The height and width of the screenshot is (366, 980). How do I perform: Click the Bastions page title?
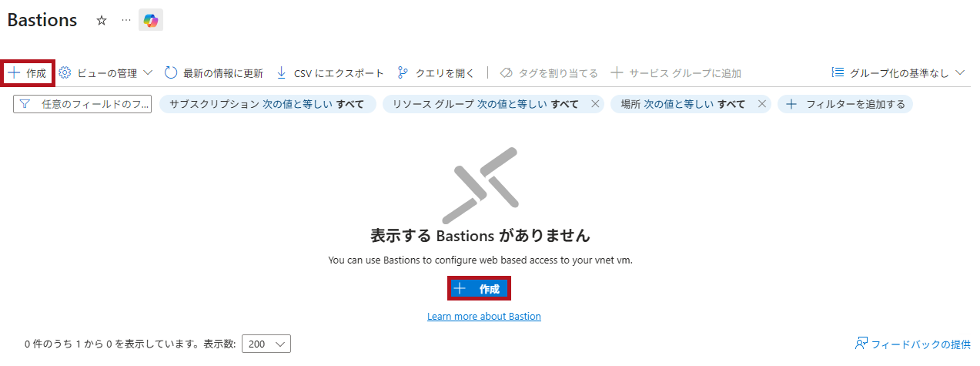click(42, 20)
